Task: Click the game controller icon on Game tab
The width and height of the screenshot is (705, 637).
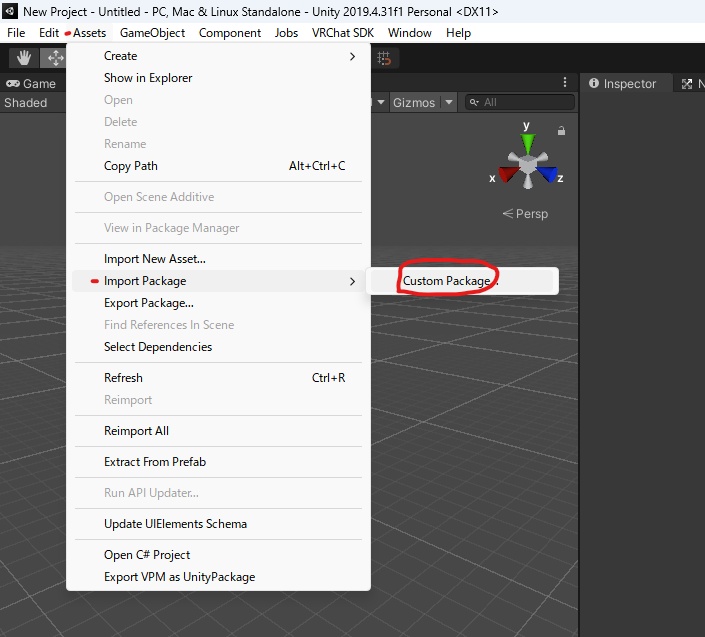Action: [13, 84]
